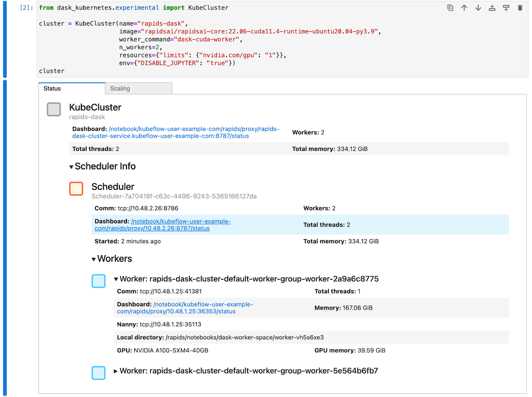Click the top 'Workers: 2' cluster summary
The width and height of the screenshot is (532, 397).
[308, 132]
